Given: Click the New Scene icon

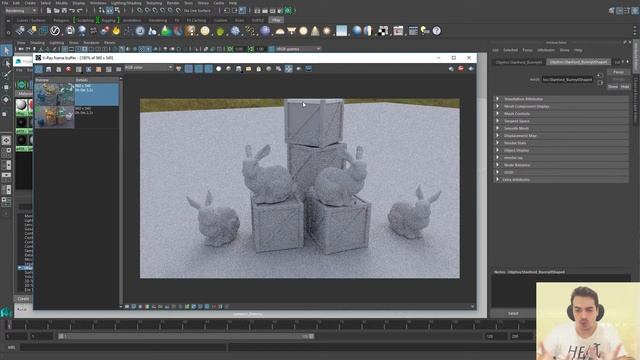Looking at the screenshot, I should click(x=49, y=11).
